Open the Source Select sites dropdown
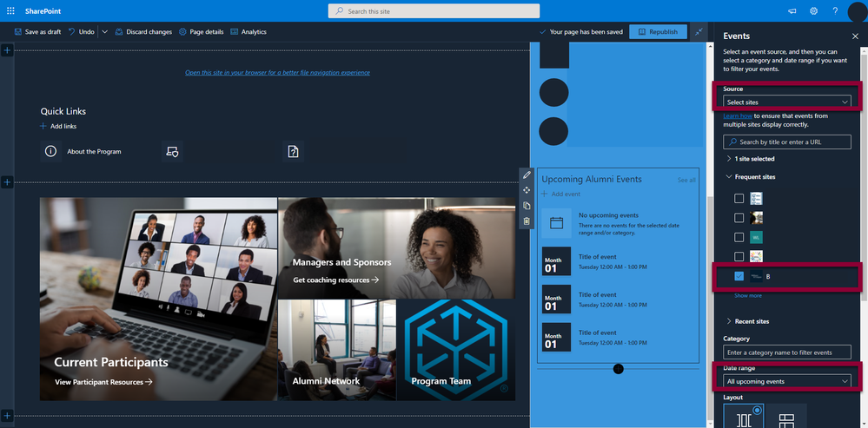Screen dimensions: 868x428 click(786, 102)
